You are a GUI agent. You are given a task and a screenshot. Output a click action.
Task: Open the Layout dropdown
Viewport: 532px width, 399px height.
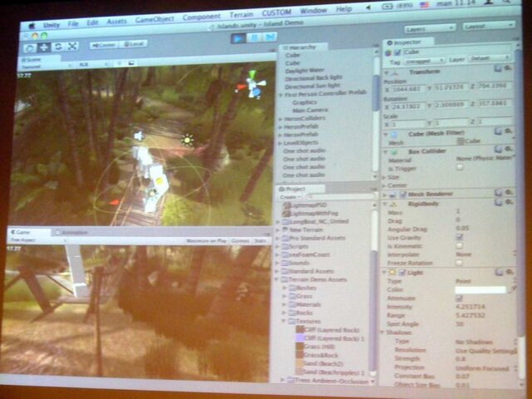489,26
